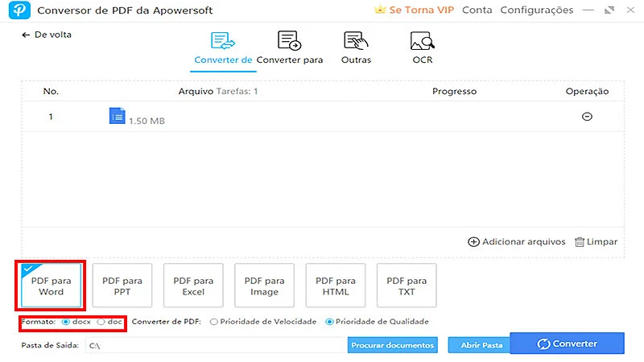Select the doc format radio button
The image size is (644, 362).
click(101, 323)
